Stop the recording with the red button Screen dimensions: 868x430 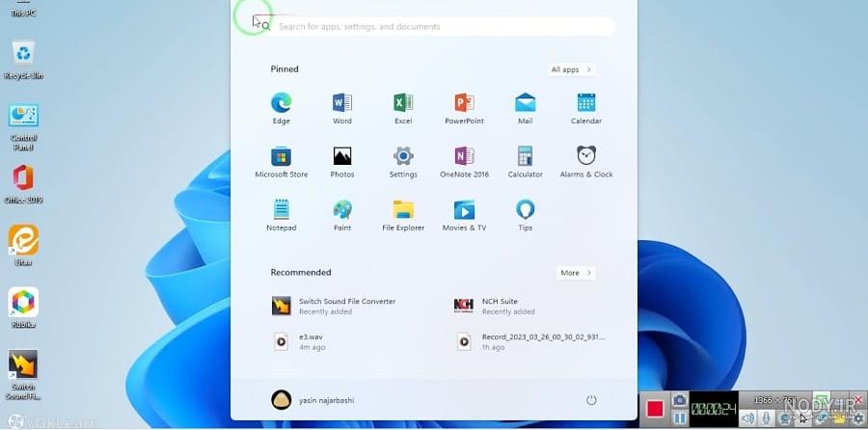[x=655, y=409]
